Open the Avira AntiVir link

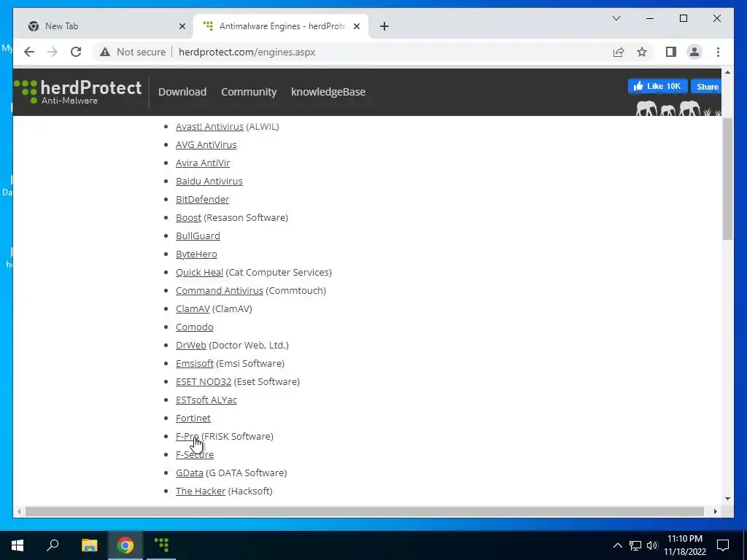(203, 163)
